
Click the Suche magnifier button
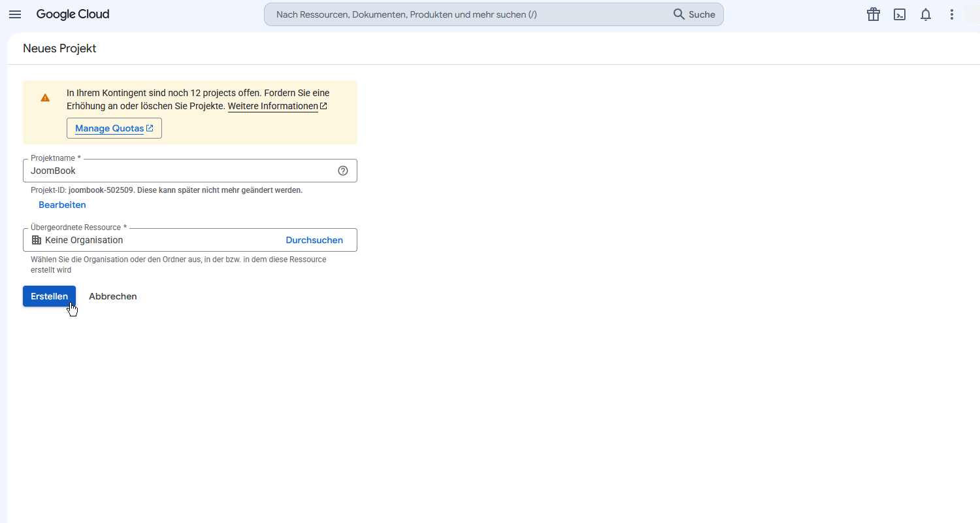(x=694, y=14)
